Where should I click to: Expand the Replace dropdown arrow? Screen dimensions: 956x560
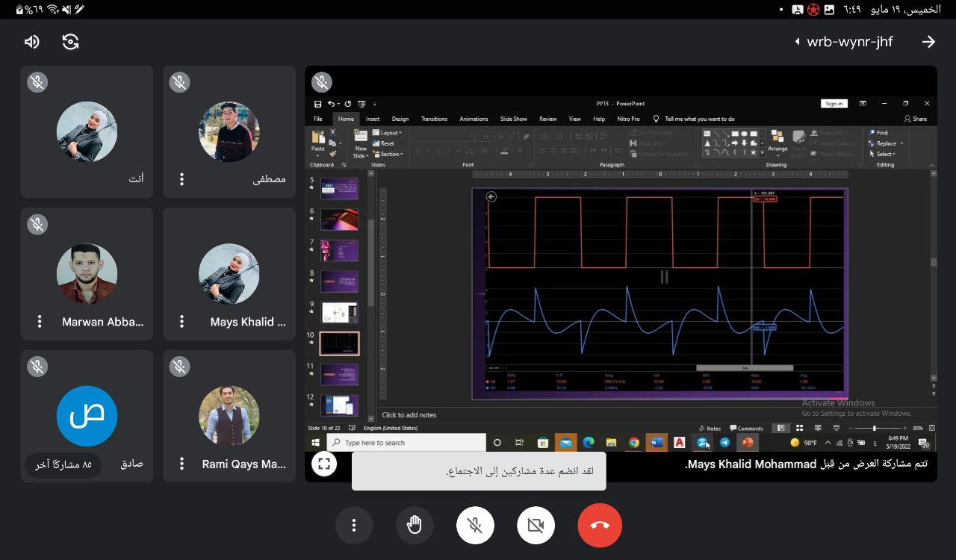click(902, 143)
